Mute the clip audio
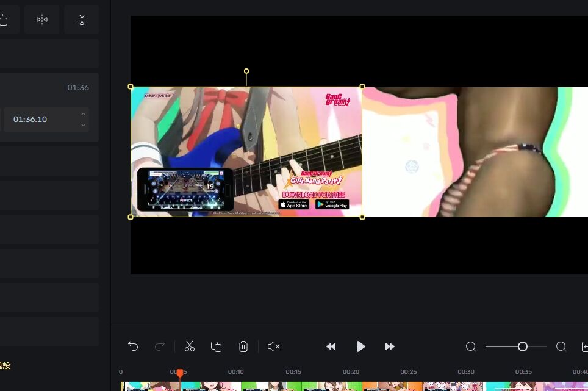The width and height of the screenshot is (588, 391). coord(273,346)
